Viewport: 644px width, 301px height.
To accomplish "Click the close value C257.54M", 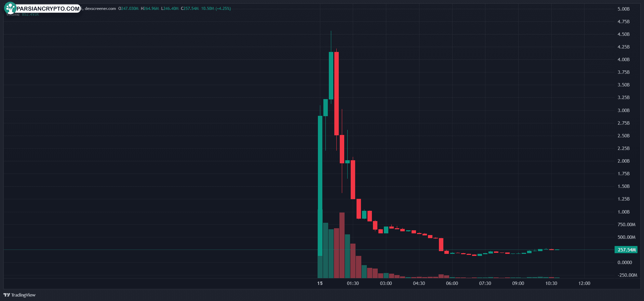I will point(190,9).
